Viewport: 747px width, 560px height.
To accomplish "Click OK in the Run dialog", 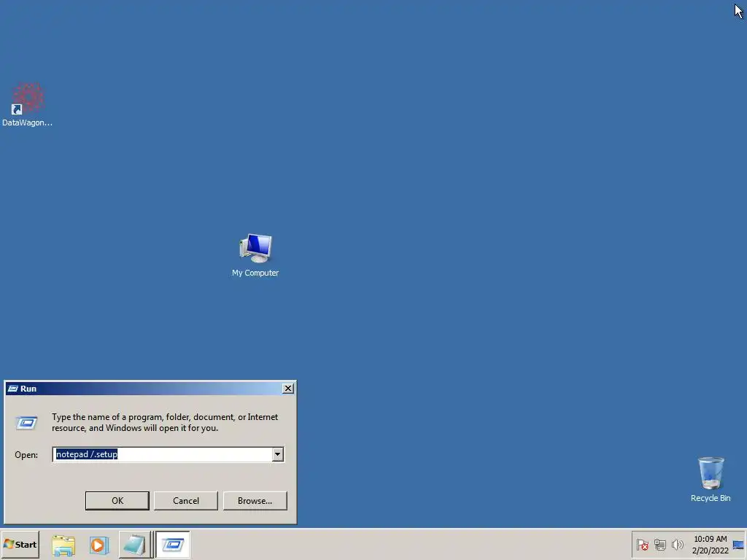I will click(117, 500).
